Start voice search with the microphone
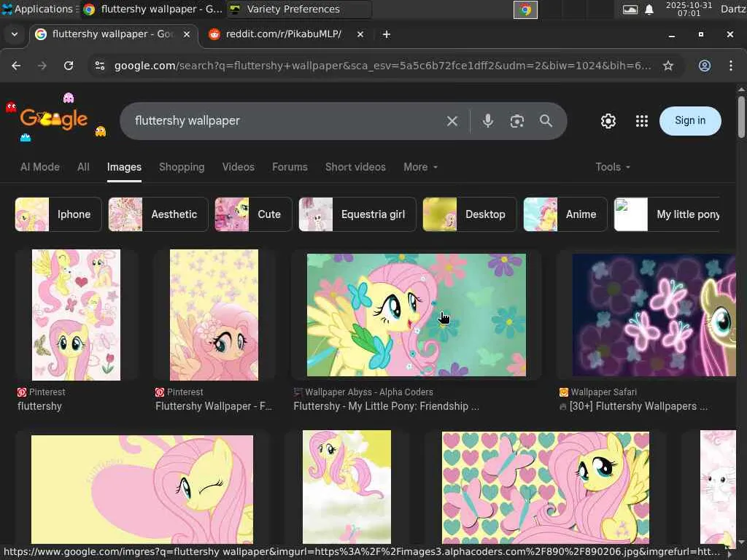The height and width of the screenshot is (560, 747). point(487,121)
